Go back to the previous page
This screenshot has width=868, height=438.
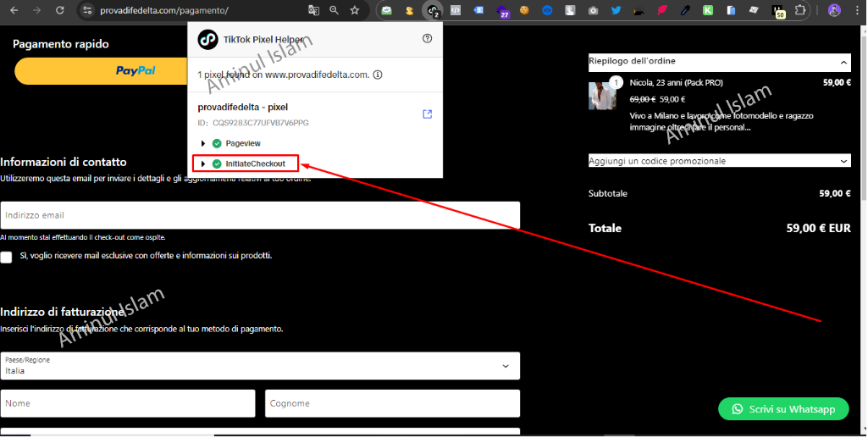click(14, 10)
